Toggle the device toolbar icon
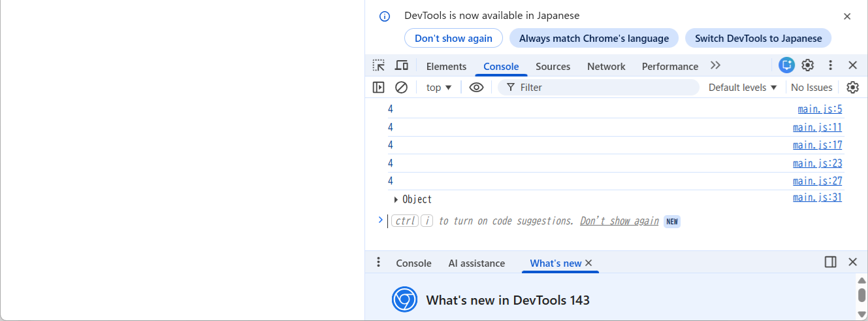The height and width of the screenshot is (321, 868). point(401,65)
